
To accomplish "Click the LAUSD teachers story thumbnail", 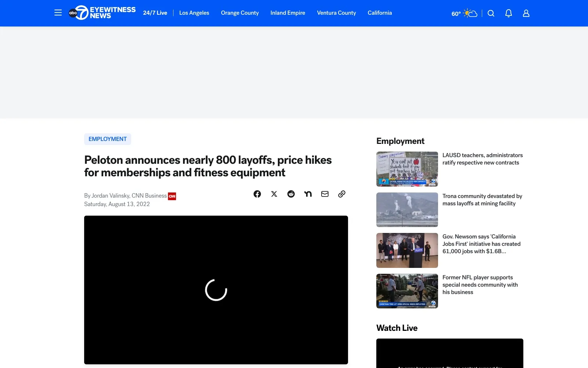I will [x=407, y=169].
